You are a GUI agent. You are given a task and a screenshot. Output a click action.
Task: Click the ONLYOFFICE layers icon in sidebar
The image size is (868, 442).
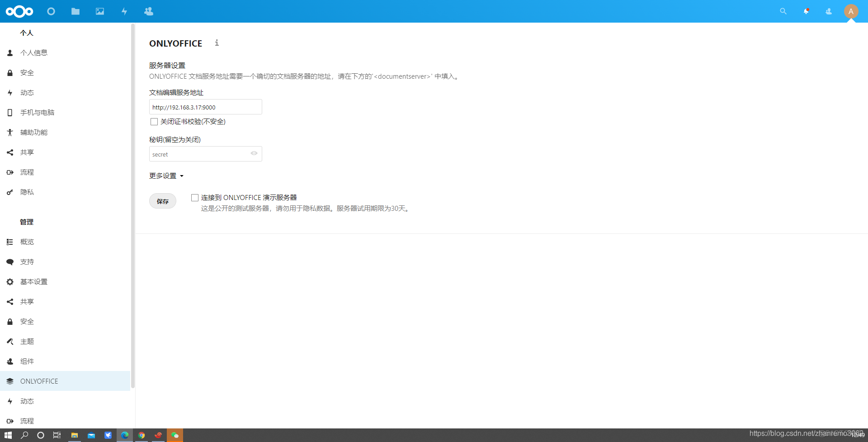pyautogui.click(x=10, y=381)
